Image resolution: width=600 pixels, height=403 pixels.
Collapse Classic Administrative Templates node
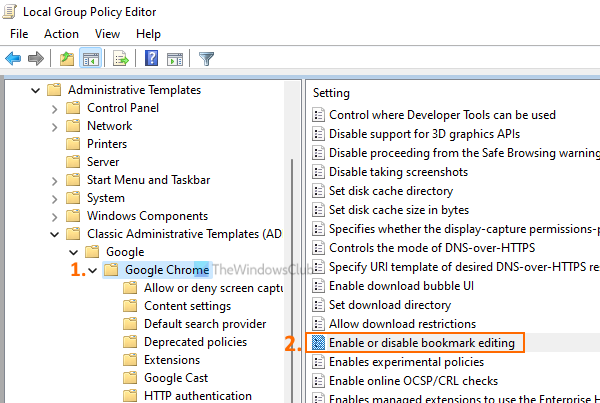[55, 234]
